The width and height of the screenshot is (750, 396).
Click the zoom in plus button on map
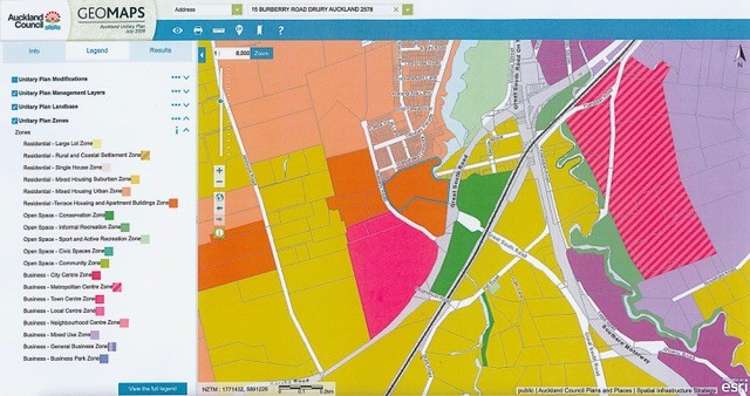(219, 170)
